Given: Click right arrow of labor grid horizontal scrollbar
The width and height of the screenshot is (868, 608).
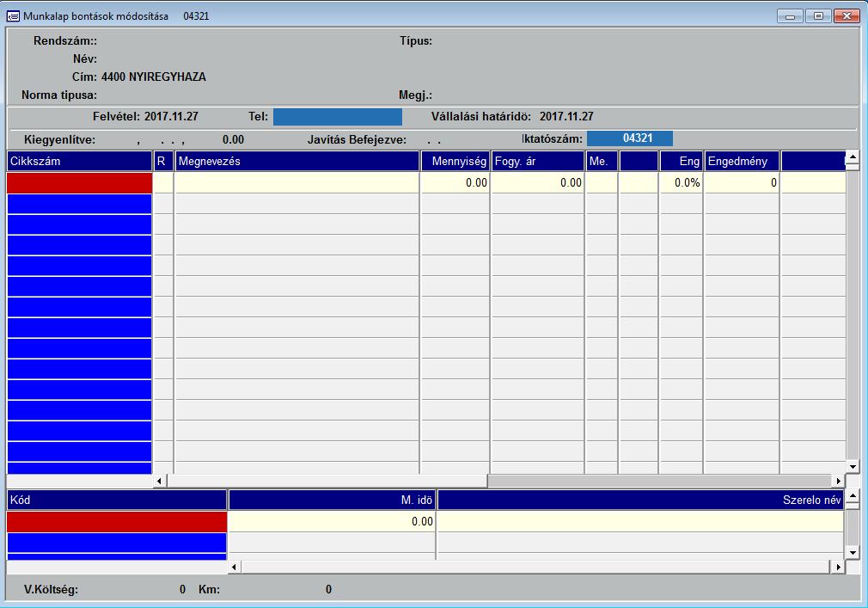Looking at the screenshot, I should point(839,567).
